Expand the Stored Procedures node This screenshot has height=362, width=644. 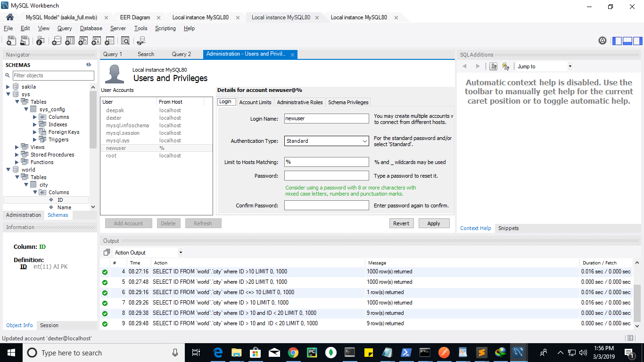tap(17, 155)
